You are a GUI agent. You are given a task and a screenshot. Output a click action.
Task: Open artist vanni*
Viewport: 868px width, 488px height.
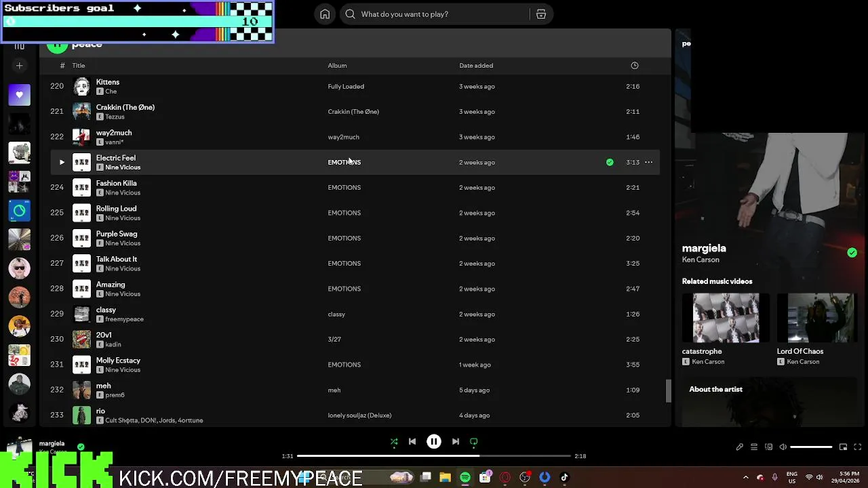tap(114, 142)
